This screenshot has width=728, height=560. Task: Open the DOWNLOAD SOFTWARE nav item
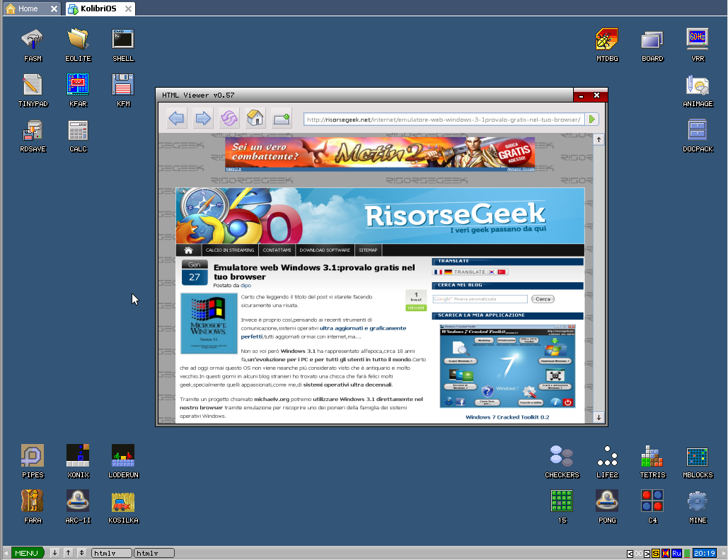click(x=325, y=250)
